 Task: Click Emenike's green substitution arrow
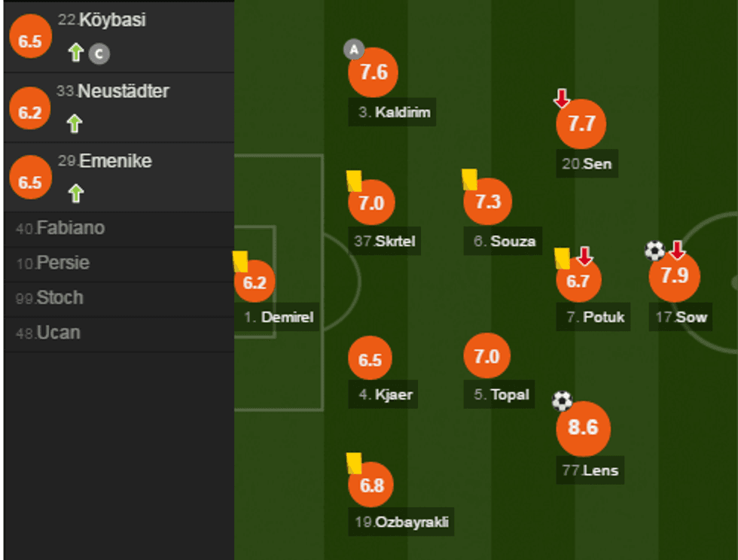[x=74, y=193]
